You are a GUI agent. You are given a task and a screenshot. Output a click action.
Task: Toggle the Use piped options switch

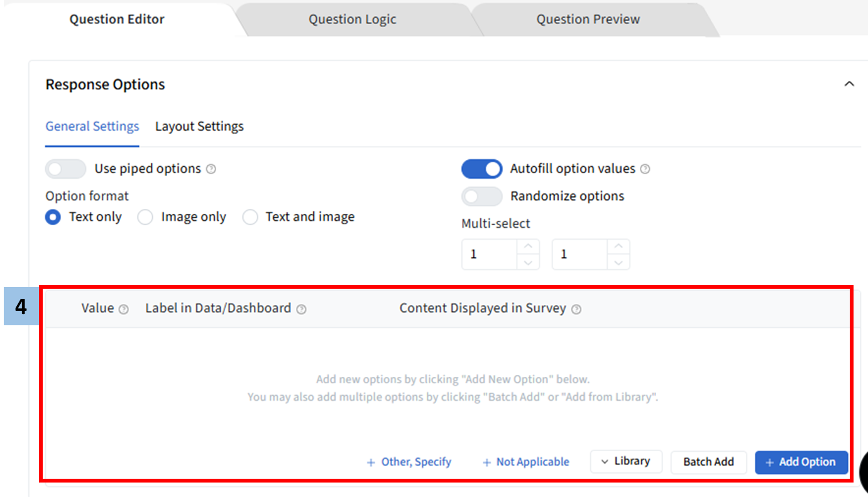tap(65, 169)
